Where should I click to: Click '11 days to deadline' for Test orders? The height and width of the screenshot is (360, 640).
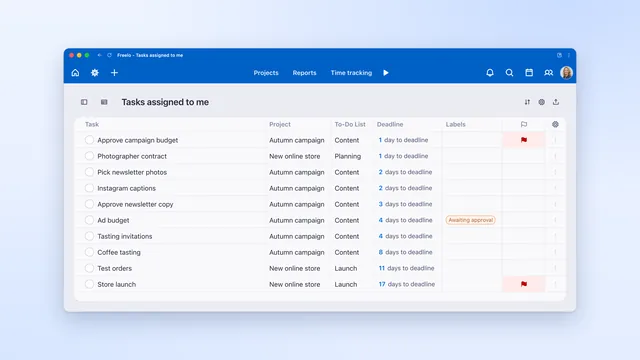tap(406, 268)
